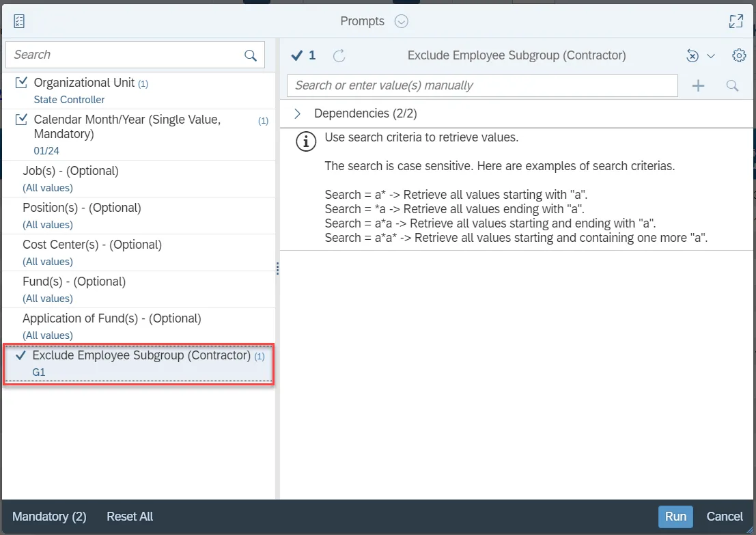Open the dropdown arrow beside reset icon

pyautogui.click(x=710, y=56)
